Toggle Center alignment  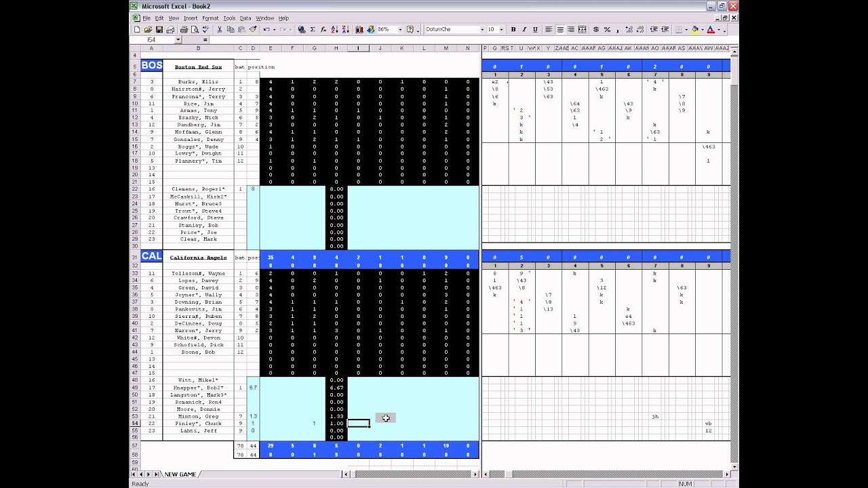pos(560,30)
